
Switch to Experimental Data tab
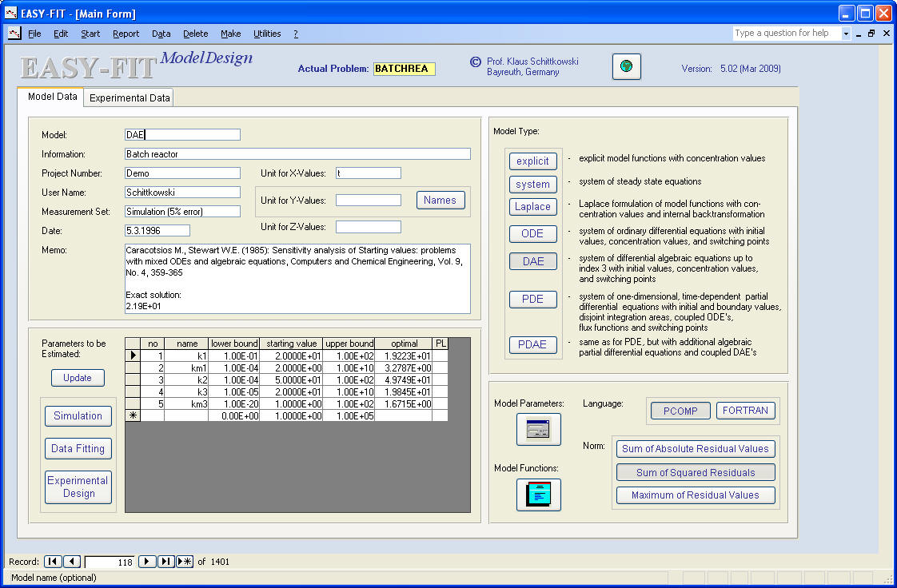point(130,98)
